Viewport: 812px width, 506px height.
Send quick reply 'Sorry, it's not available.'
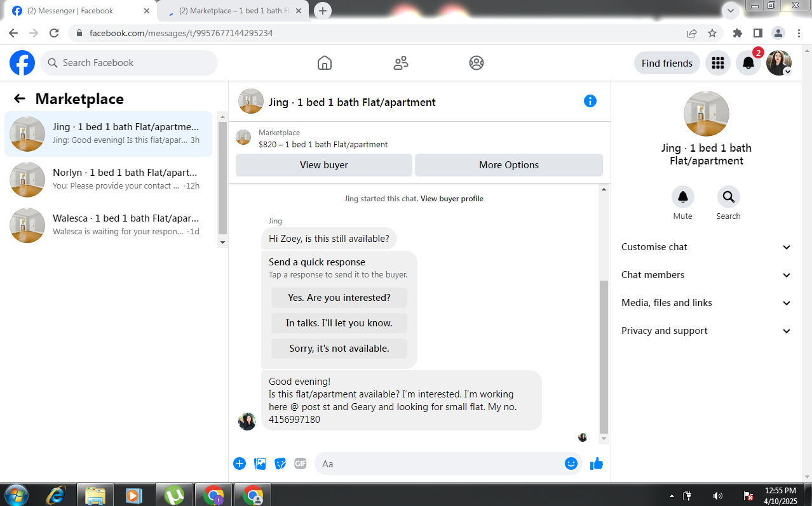339,349
